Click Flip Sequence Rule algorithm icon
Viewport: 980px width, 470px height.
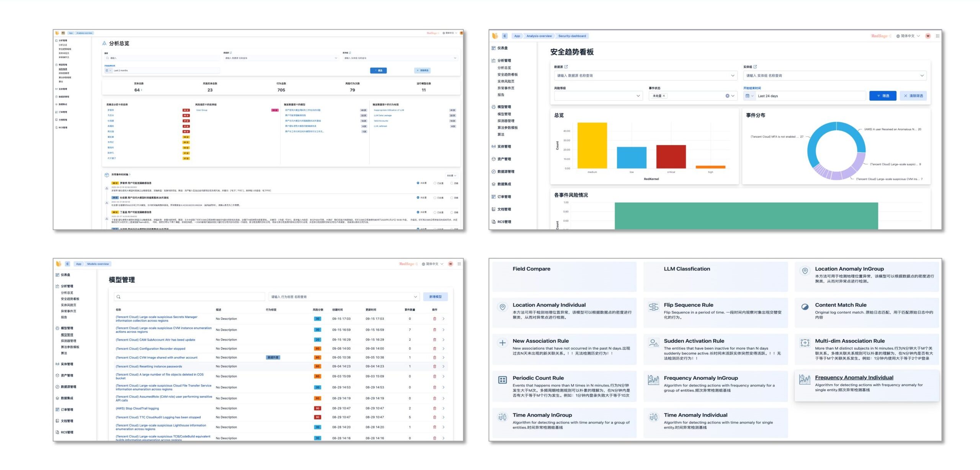653,307
